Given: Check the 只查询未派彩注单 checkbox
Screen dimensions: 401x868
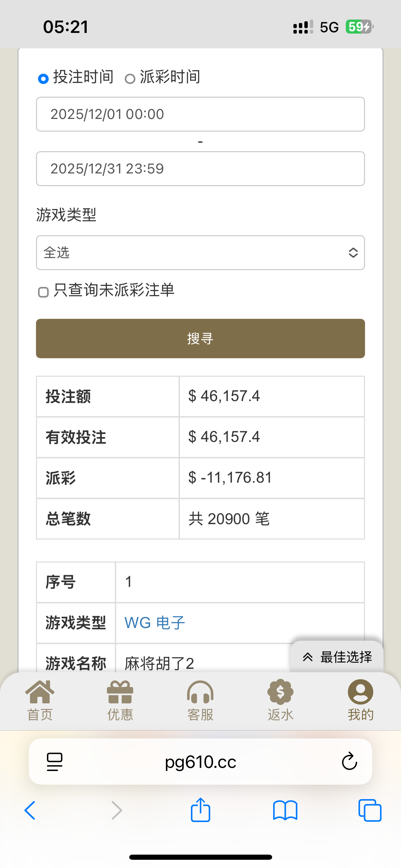Looking at the screenshot, I should [x=43, y=292].
